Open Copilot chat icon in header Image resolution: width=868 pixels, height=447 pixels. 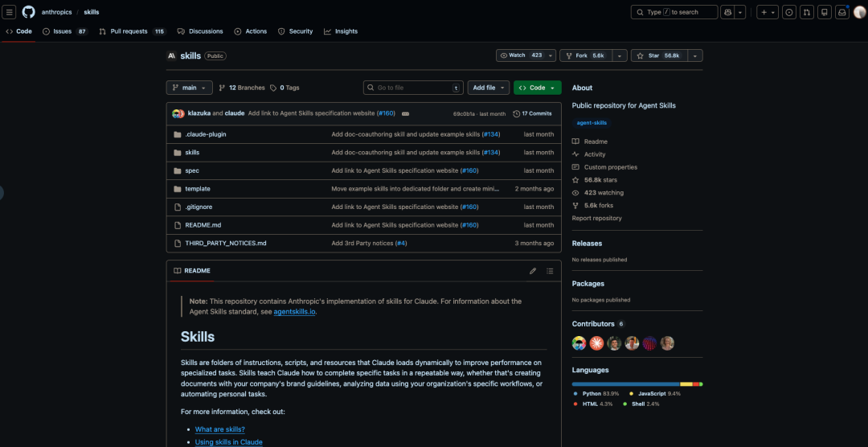[x=727, y=12]
